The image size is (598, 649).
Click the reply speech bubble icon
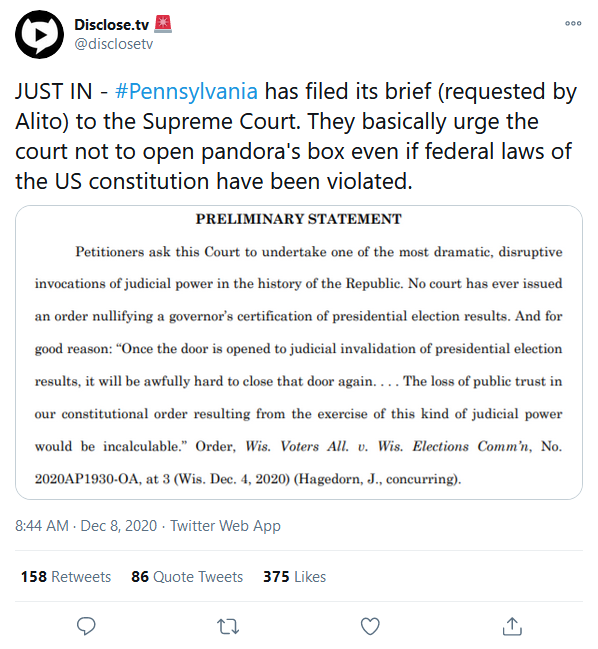click(86, 626)
